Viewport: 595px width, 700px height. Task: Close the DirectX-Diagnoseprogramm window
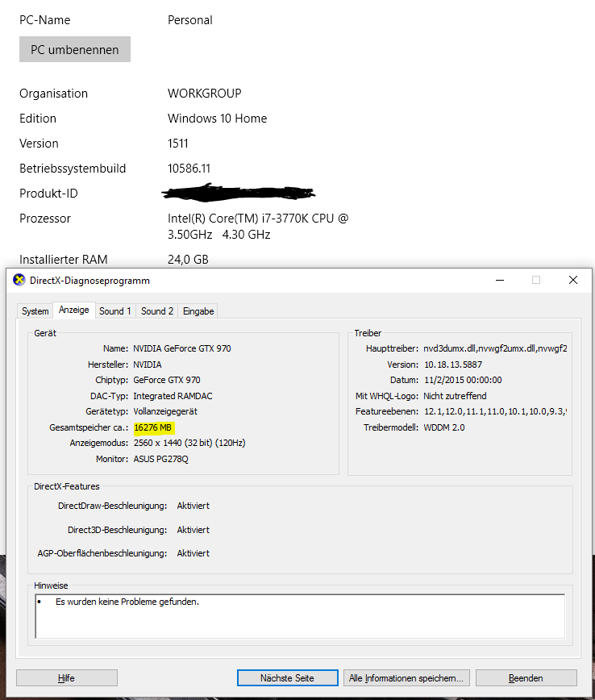573,280
